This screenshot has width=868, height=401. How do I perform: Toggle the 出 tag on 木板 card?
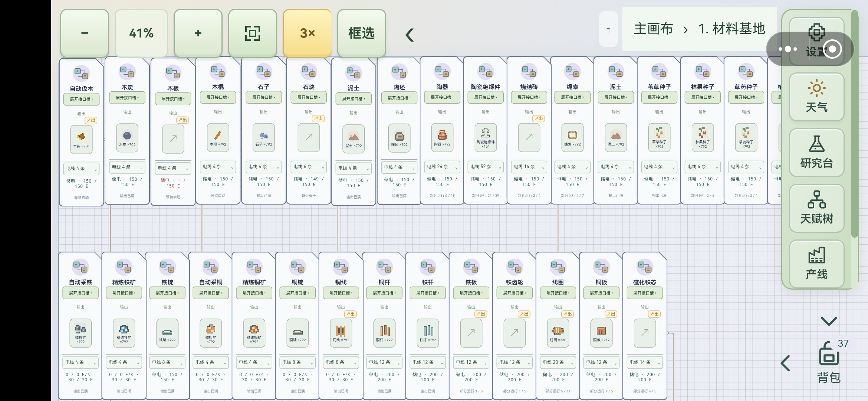183,120
